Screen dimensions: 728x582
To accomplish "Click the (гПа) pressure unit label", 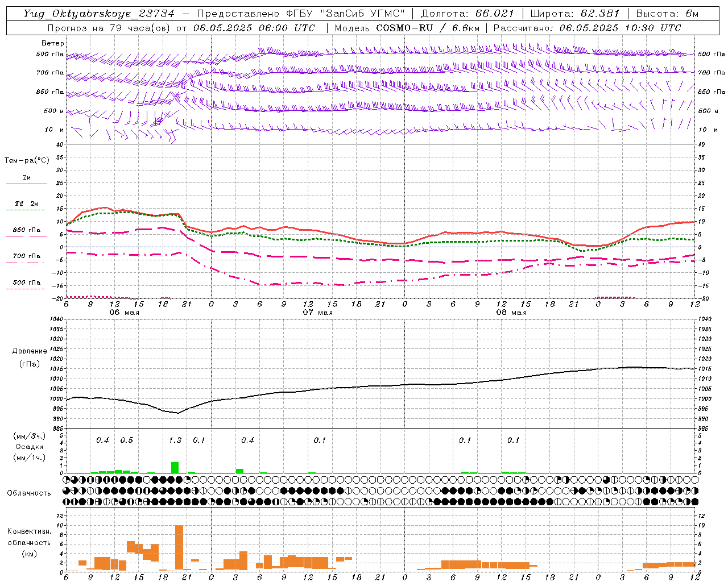I will click(x=29, y=364).
